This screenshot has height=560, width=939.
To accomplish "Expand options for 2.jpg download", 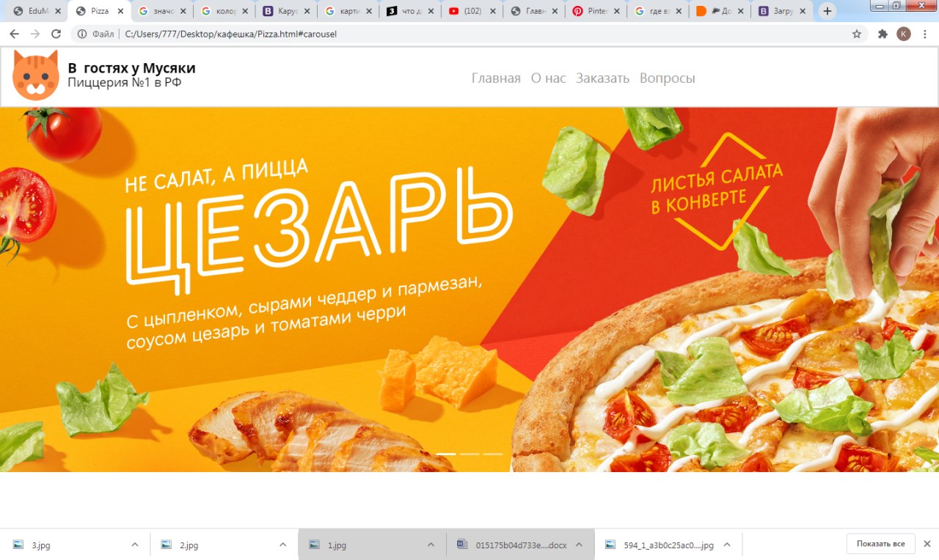I will pos(282,545).
